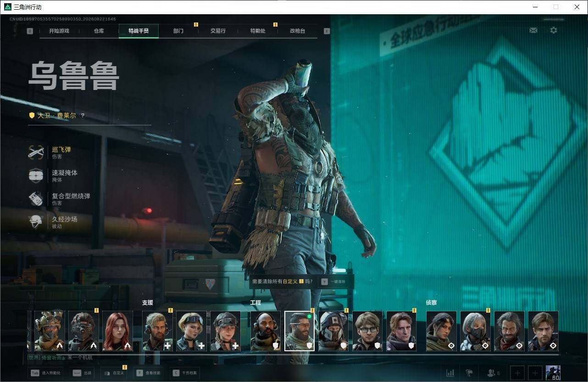The width and height of the screenshot is (588, 382).
Task: Choose the red-haired female operator
Action: click(x=117, y=331)
